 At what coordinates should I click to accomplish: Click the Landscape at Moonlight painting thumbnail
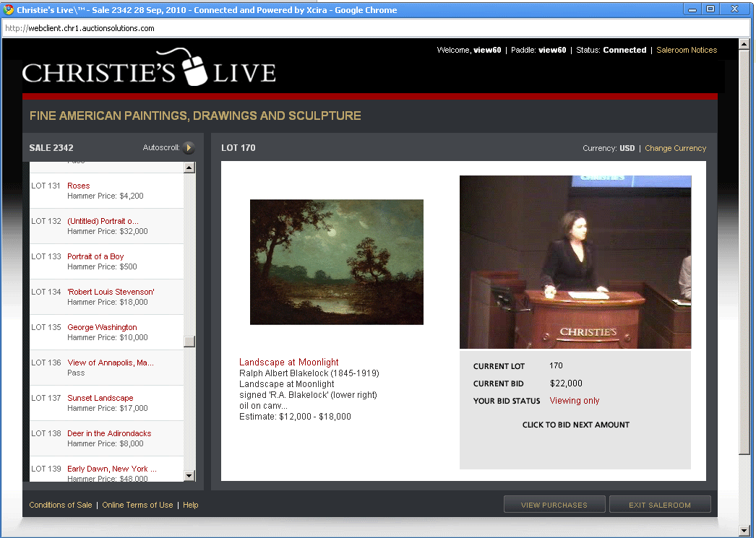pos(336,262)
